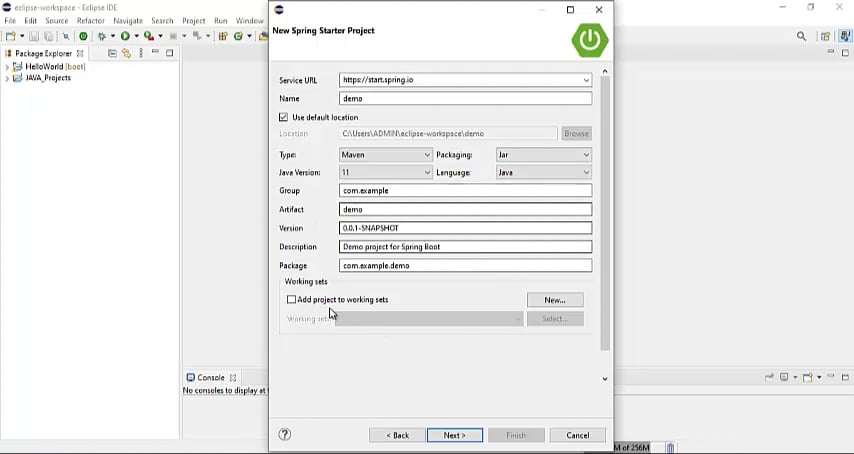Screen dimensions: 854x454
Task: Open the Run menu
Action: click(221, 21)
